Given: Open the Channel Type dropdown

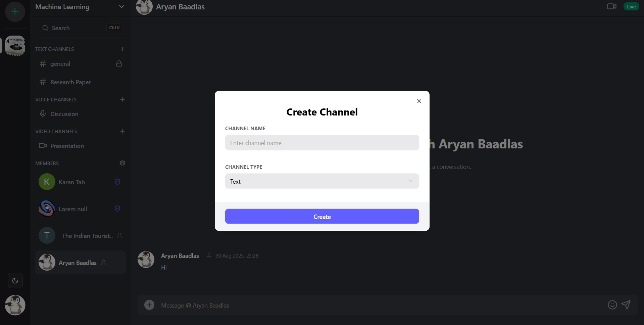Looking at the screenshot, I should (x=322, y=181).
